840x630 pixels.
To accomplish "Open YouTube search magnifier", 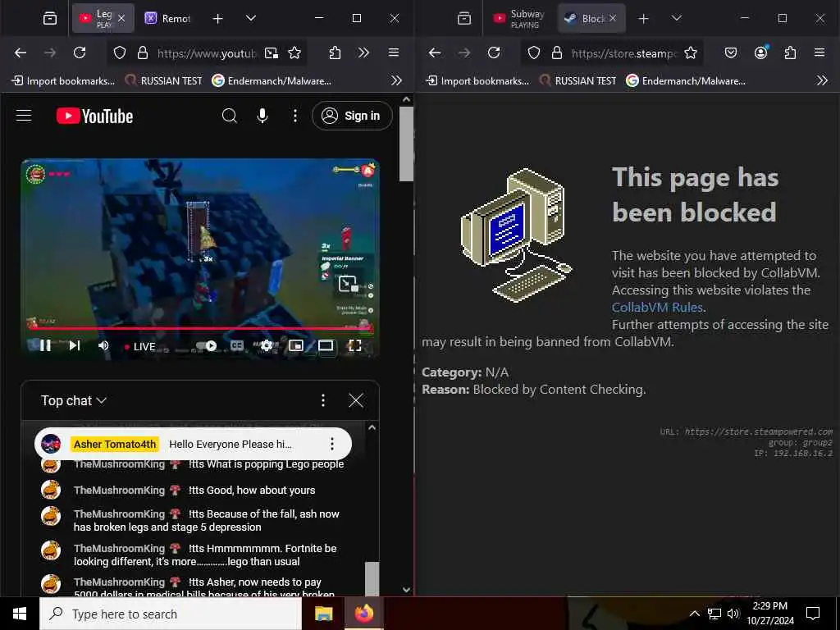I will click(x=230, y=116).
